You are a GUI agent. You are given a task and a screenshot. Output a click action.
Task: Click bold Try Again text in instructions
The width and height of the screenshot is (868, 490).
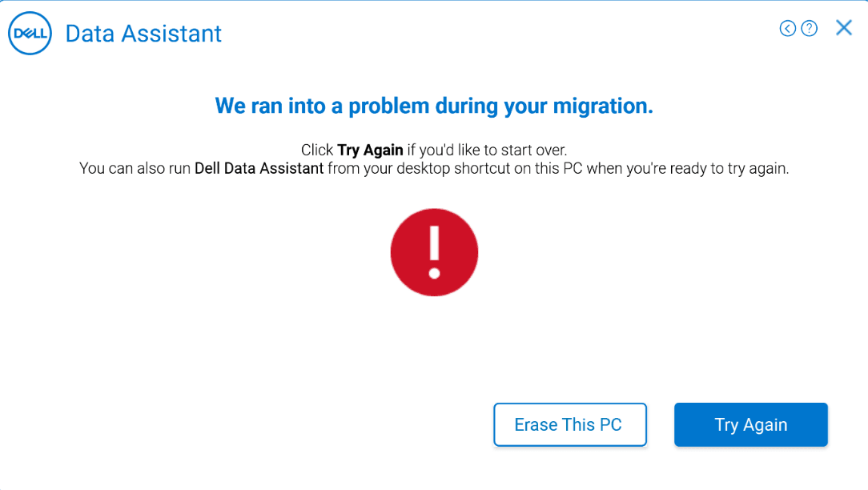tap(370, 151)
